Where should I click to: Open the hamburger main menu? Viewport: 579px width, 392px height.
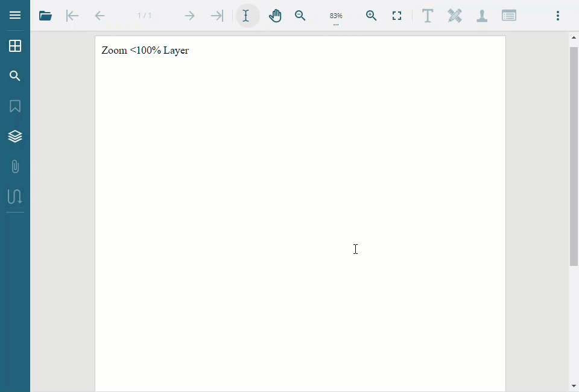click(x=14, y=15)
